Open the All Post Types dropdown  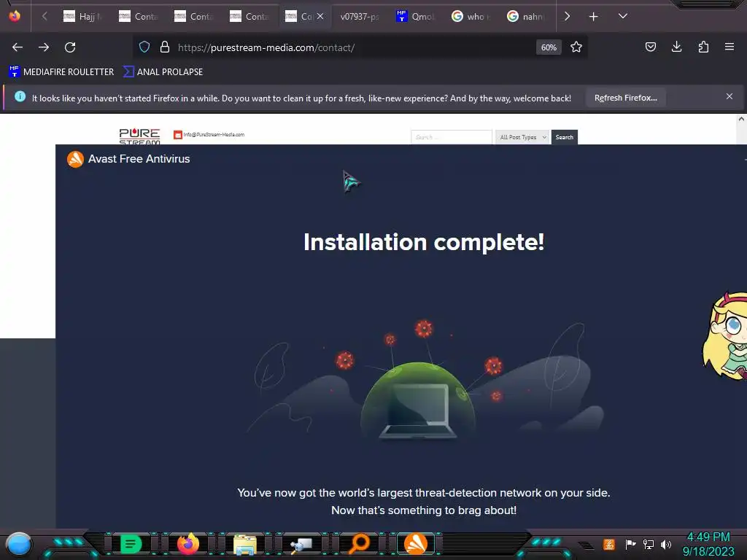point(522,137)
